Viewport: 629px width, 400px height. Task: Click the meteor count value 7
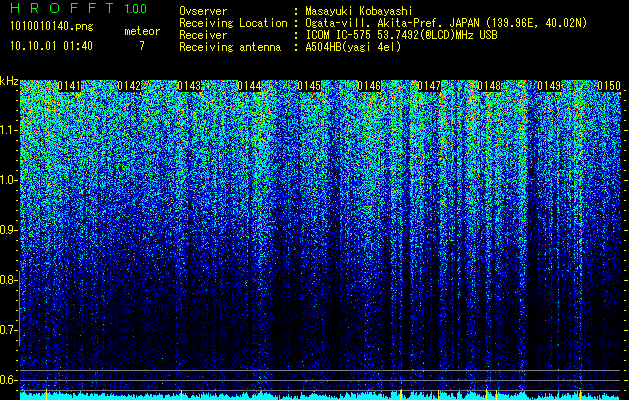[x=142, y=46]
